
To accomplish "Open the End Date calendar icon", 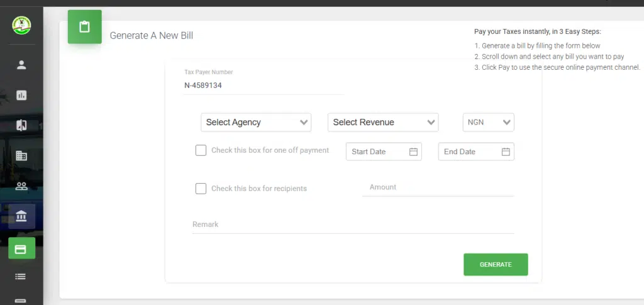I will tap(506, 152).
